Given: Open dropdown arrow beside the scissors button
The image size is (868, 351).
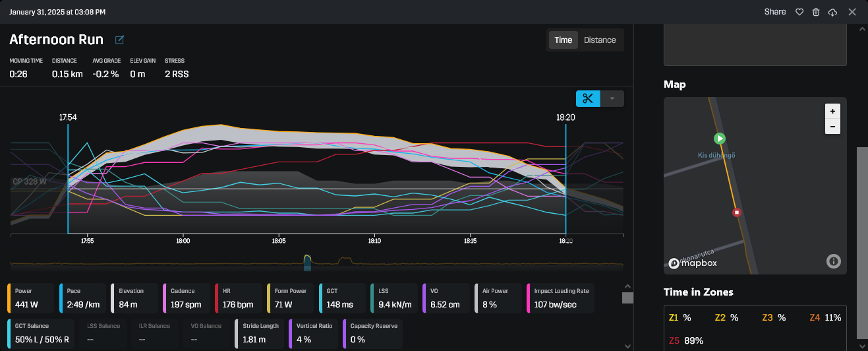Looking at the screenshot, I should [x=612, y=98].
